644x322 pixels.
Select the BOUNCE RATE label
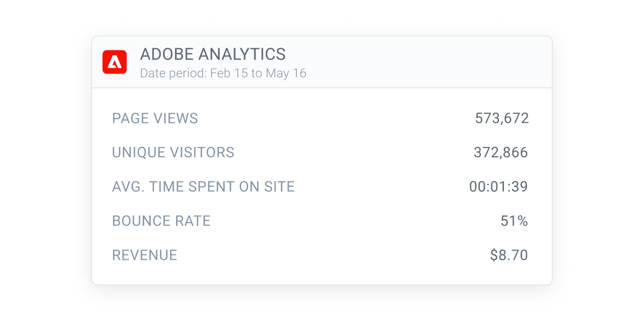pos(161,221)
